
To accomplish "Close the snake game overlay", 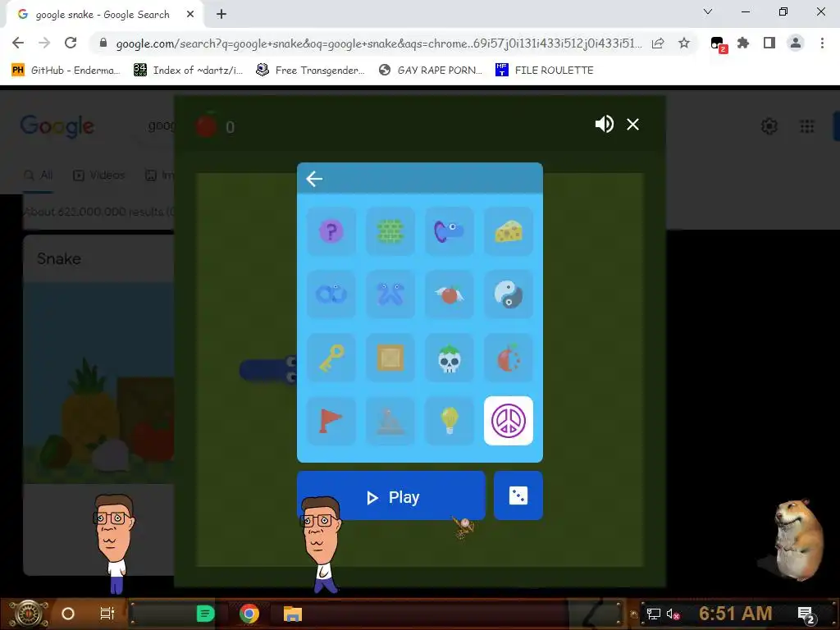I will (632, 125).
